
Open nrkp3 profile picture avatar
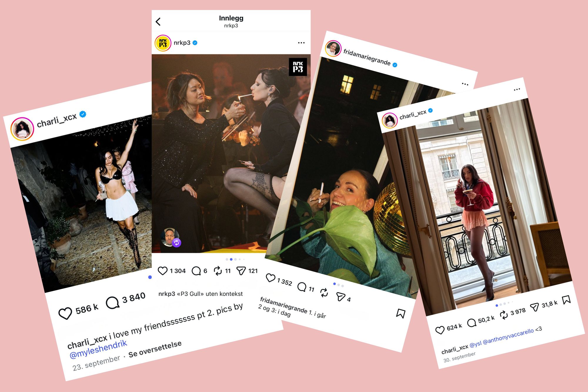click(163, 43)
